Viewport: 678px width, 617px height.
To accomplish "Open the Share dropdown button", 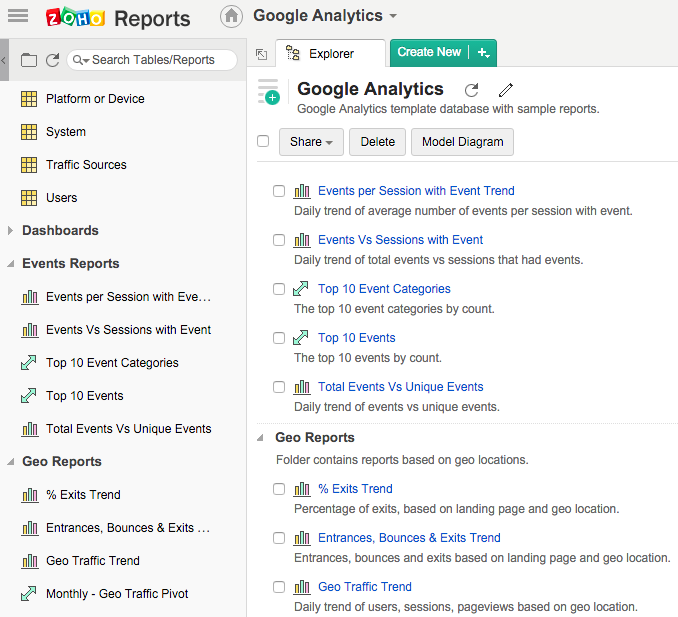I will coord(311,142).
